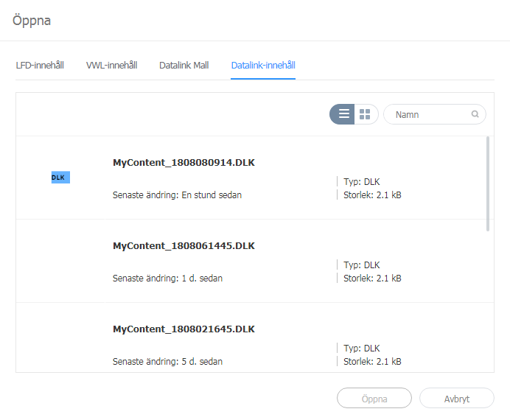This screenshot has width=510, height=420.
Task: Click 'Senaste ändring: 1 d. sedan' text
Action: coord(167,279)
